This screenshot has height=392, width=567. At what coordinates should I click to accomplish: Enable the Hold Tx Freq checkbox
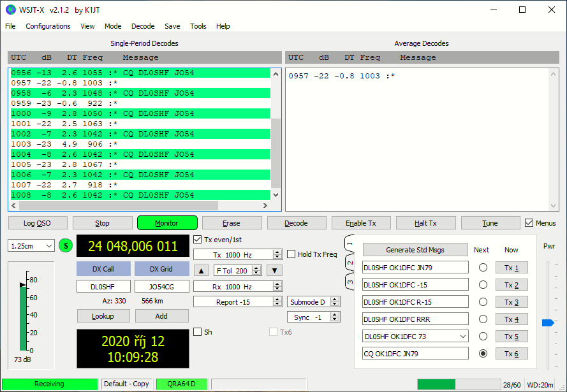point(291,254)
